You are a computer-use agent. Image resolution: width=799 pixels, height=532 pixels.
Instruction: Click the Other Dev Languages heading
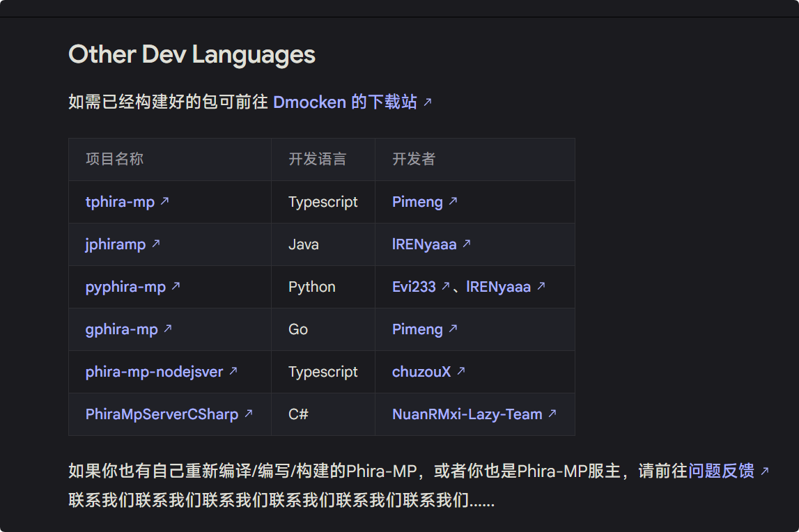pos(192,54)
